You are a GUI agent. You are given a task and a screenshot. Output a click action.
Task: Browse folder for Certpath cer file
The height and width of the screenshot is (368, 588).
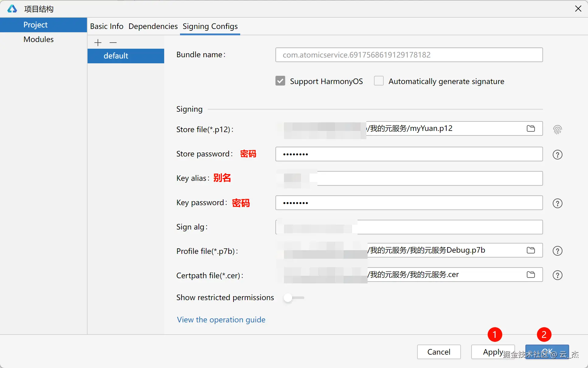531,275
